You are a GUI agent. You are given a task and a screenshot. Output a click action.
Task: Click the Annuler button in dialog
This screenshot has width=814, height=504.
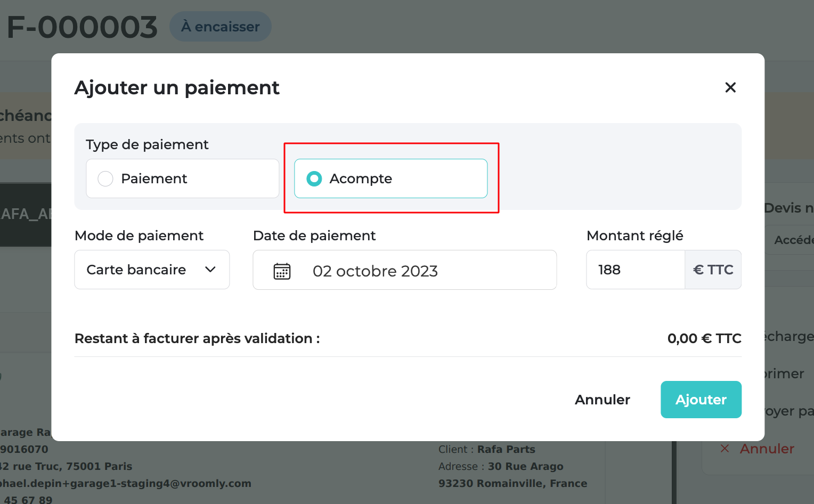click(603, 400)
